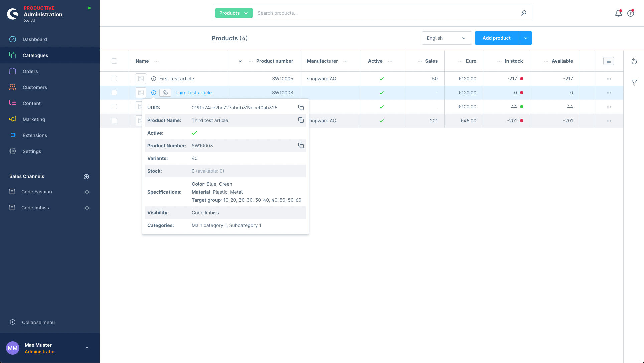Copy the UUID value
The image size is (644, 363).
[x=301, y=107]
